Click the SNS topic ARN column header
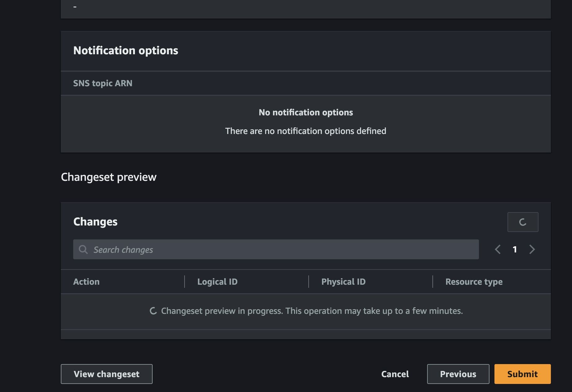This screenshot has width=572, height=392. pyautogui.click(x=103, y=83)
